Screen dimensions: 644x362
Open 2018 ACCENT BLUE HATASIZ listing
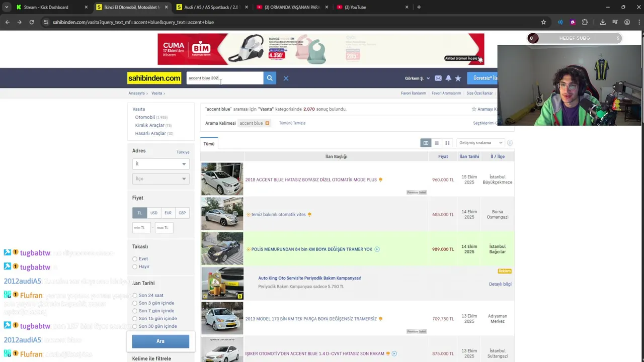coord(311,179)
